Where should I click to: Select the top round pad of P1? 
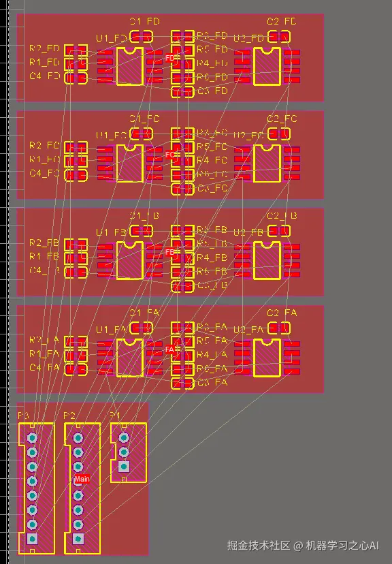coord(124,438)
